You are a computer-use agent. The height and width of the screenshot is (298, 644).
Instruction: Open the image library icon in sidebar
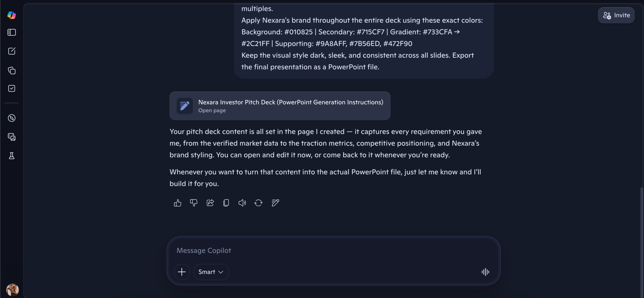12,137
